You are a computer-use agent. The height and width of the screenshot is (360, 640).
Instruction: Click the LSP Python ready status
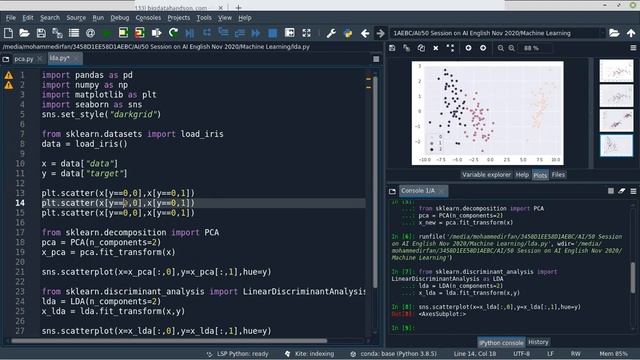tap(238, 354)
